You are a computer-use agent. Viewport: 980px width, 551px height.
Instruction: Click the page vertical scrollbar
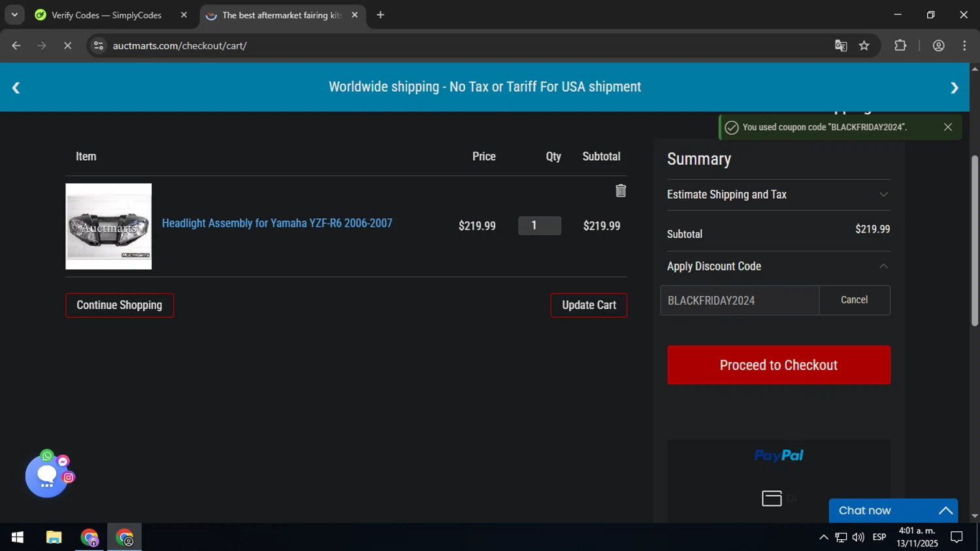pyautogui.click(x=975, y=241)
